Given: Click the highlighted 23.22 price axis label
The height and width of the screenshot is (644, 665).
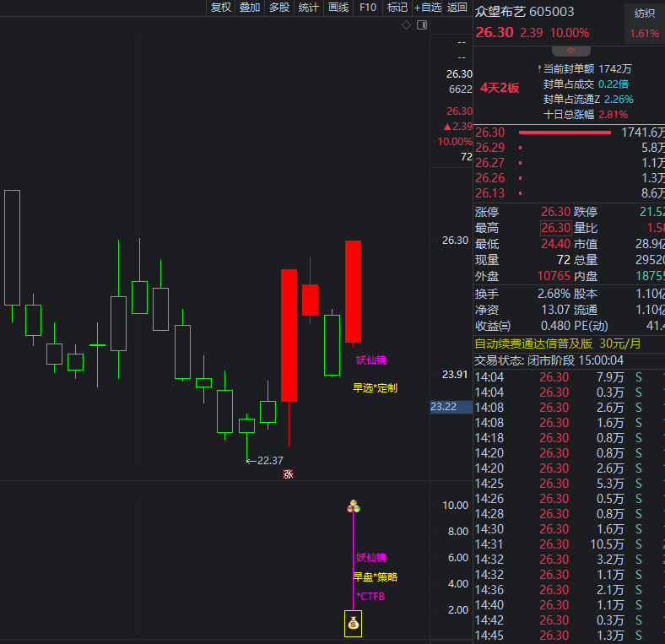Looking at the screenshot, I should pos(444,407).
